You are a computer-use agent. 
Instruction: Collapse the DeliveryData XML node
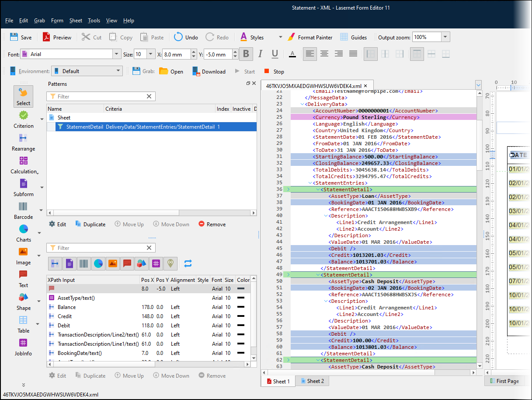click(302, 104)
